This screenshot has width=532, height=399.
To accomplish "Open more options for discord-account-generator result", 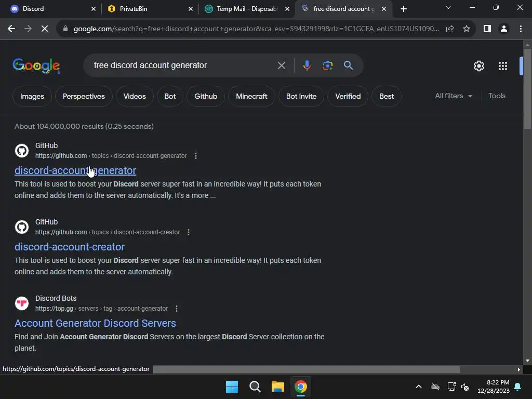I will [196, 156].
